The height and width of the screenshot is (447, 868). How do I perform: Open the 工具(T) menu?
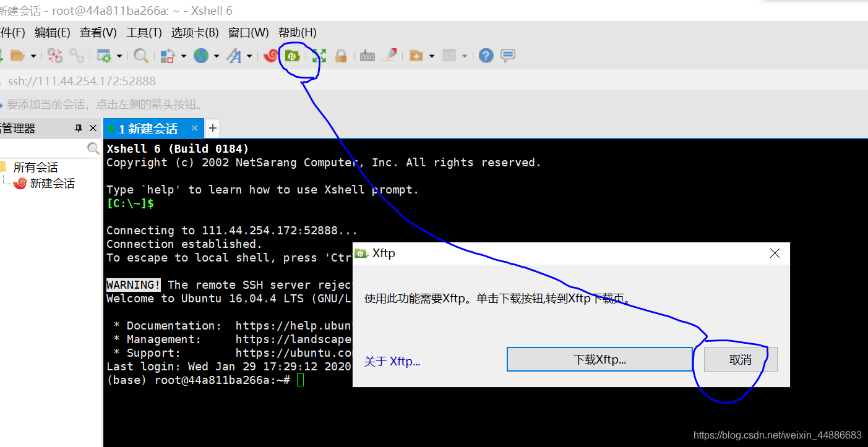pos(144,33)
